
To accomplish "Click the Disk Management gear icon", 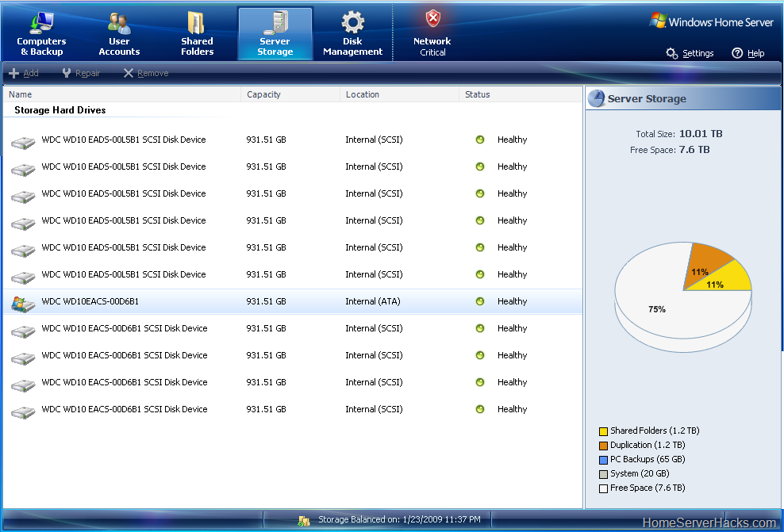I will click(353, 22).
